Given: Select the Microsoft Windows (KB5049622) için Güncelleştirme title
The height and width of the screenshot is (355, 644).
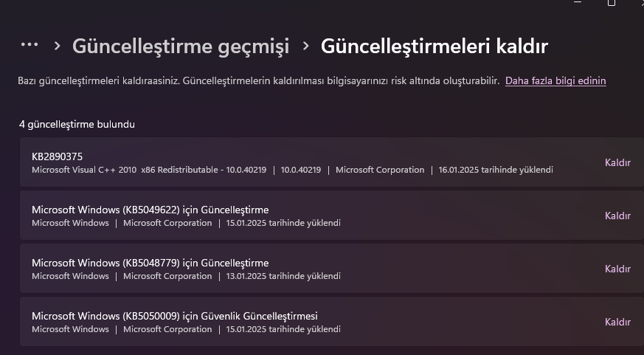Looking at the screenshot, I should pyautogui.click(x=150, y=210).
